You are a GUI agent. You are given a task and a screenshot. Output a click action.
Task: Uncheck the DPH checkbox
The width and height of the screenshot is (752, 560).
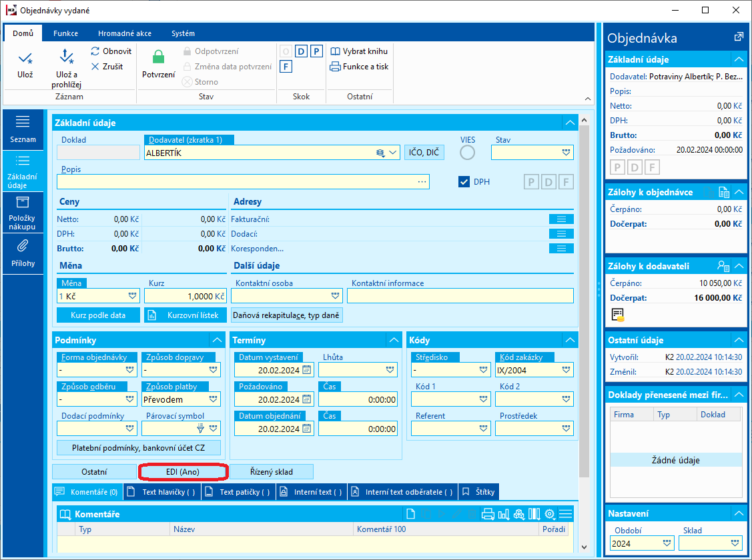(x=465, y=181)
